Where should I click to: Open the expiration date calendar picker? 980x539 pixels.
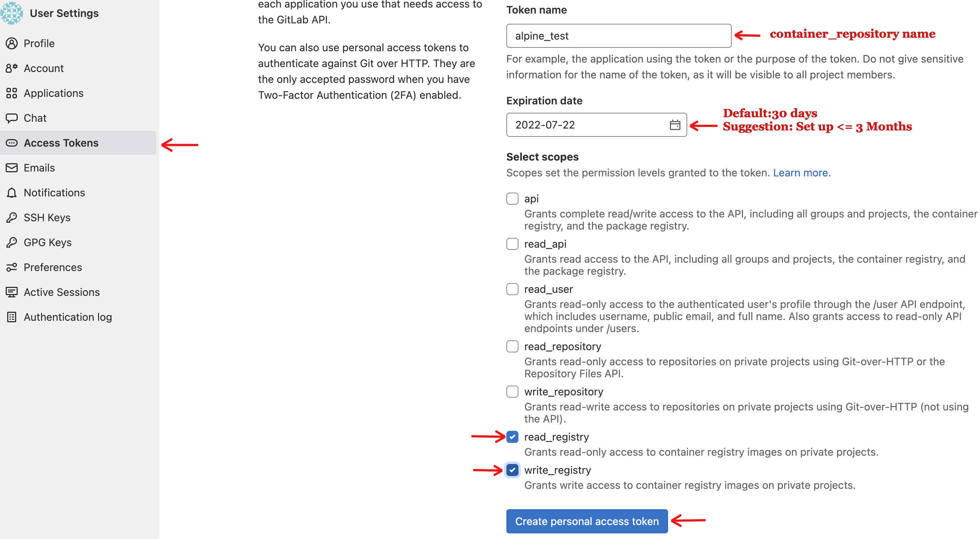tap(674, 125)
